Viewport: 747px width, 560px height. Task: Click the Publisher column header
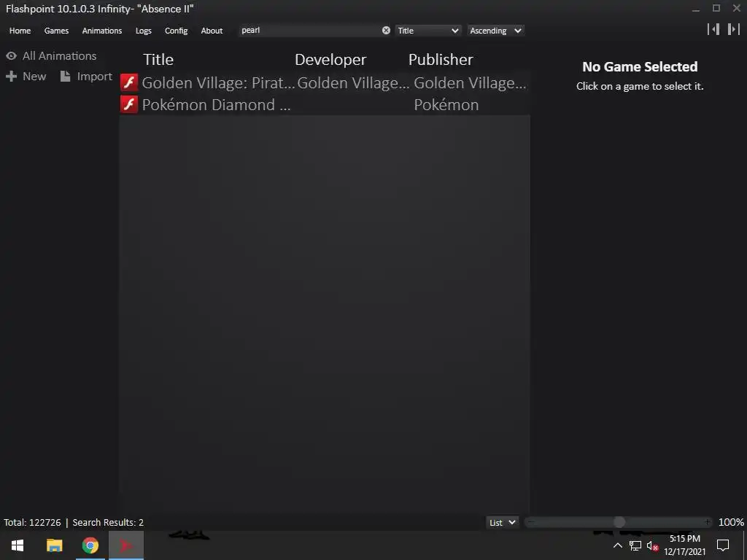(x=441, y=60)
